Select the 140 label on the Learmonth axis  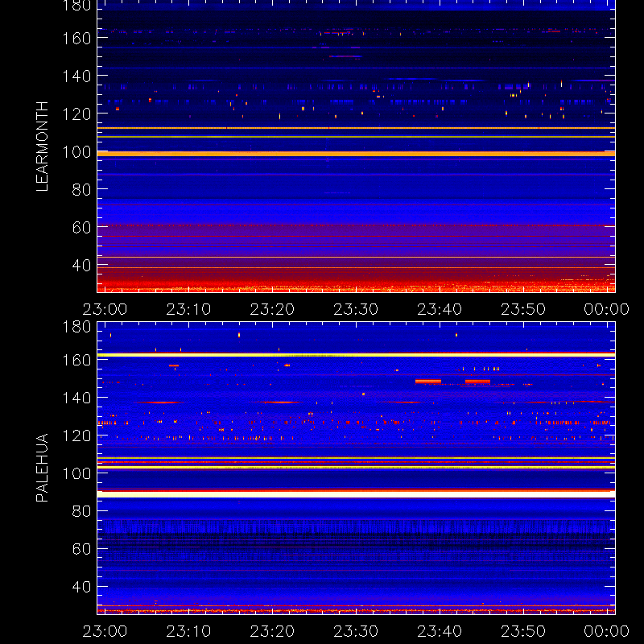click(x=76, y=76)
